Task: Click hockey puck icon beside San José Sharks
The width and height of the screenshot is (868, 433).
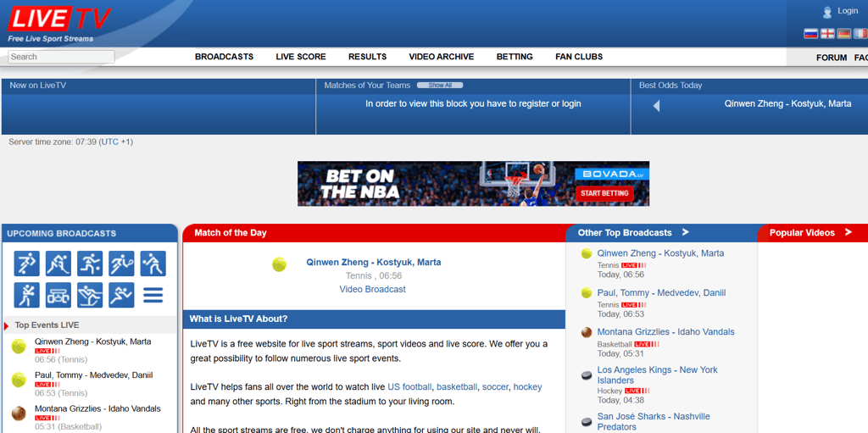Action: pyautogui.click(x=587, y=423)
